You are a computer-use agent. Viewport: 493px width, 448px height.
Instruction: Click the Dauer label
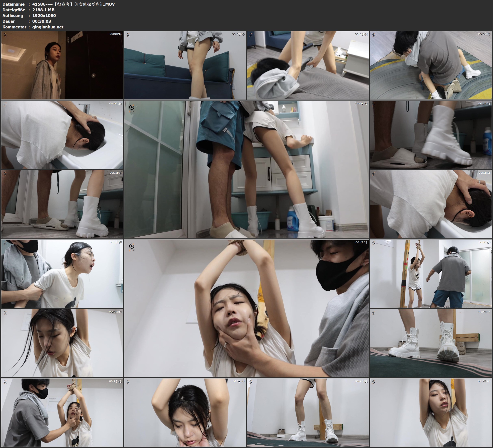click(x=9, y=21)
